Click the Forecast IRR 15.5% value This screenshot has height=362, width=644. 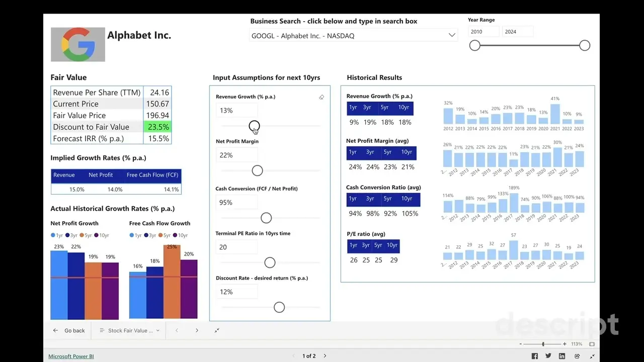pos(157,139)
